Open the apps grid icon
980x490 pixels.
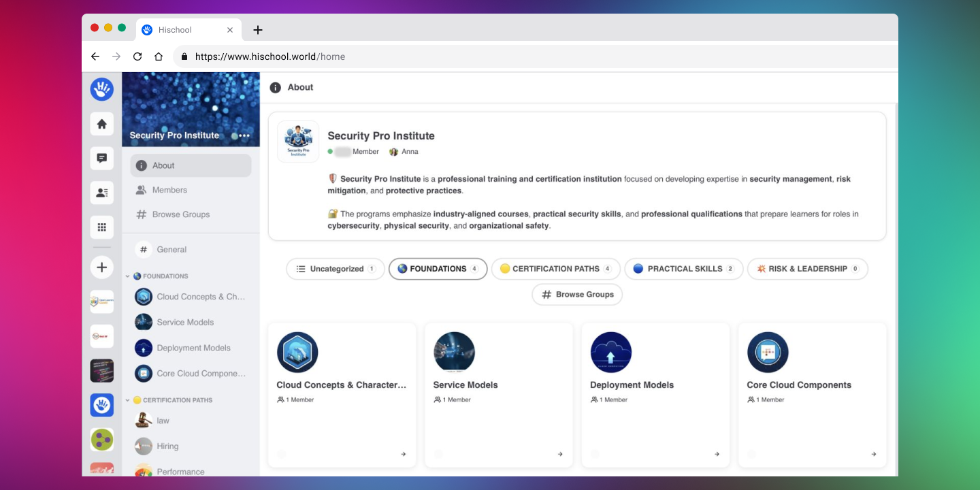click(x=102, y=227)
